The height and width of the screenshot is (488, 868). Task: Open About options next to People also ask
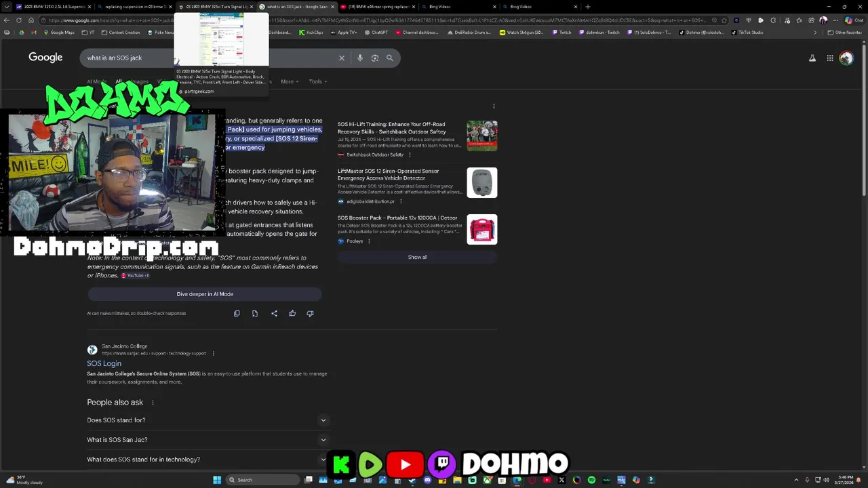(x=153, y=403)
